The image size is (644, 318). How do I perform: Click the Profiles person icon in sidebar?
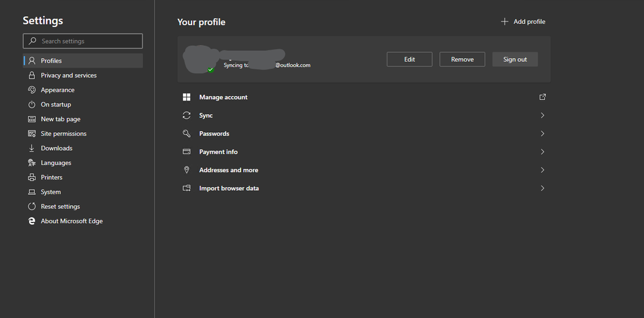32,61
